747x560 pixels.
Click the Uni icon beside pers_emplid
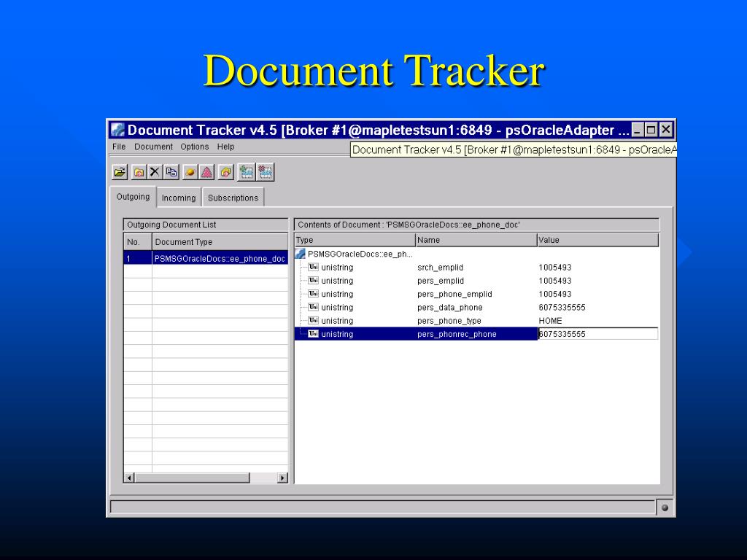pos(313,281)
